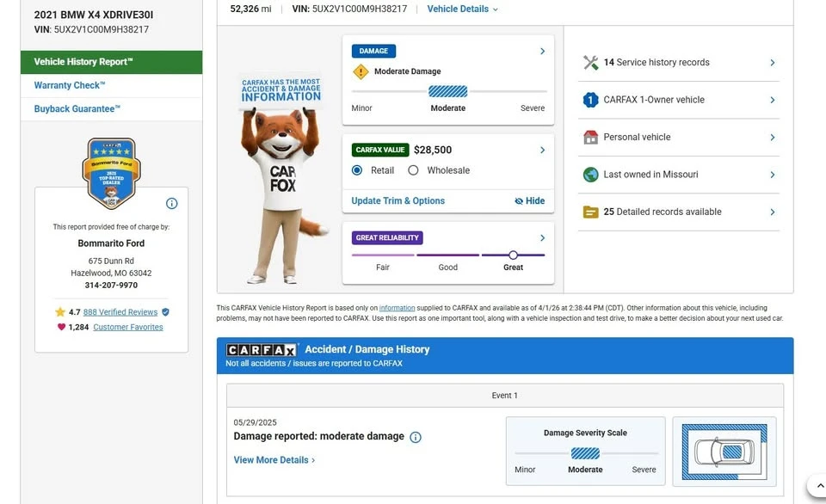Click the damage severity indicator in summary card

[447, 92]
